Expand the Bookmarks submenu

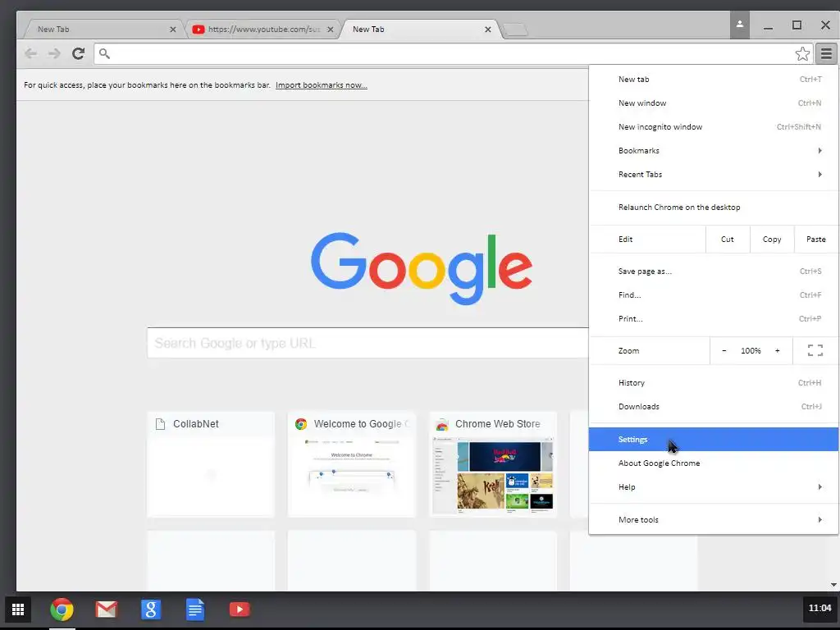coord(714,151)
